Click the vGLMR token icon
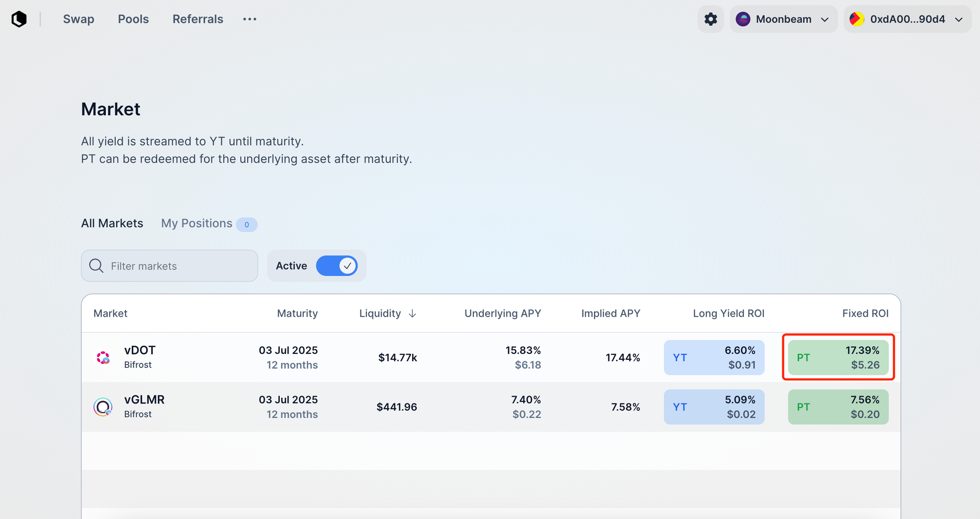Viewport: 980px width, 519px height. pos(103,407)
